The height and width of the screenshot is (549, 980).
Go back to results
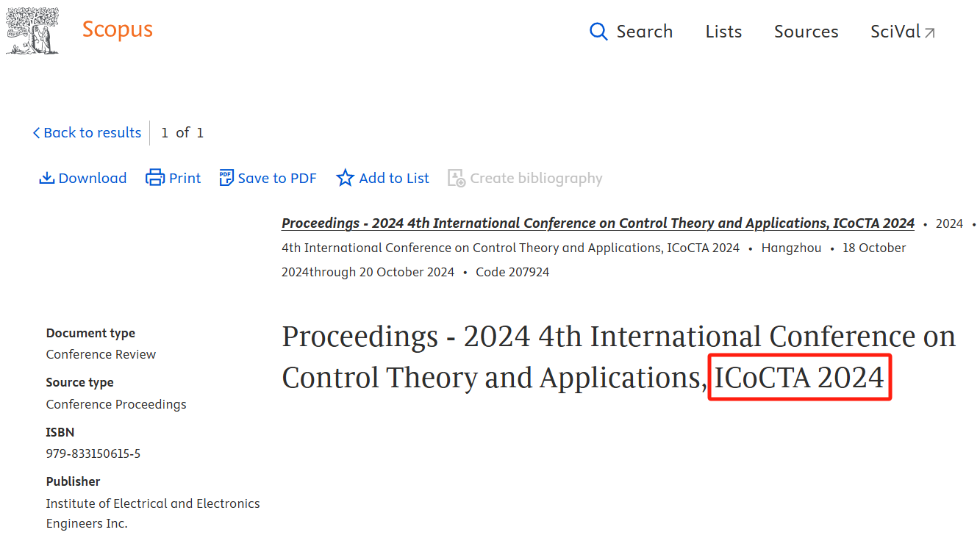pos(87,132)
